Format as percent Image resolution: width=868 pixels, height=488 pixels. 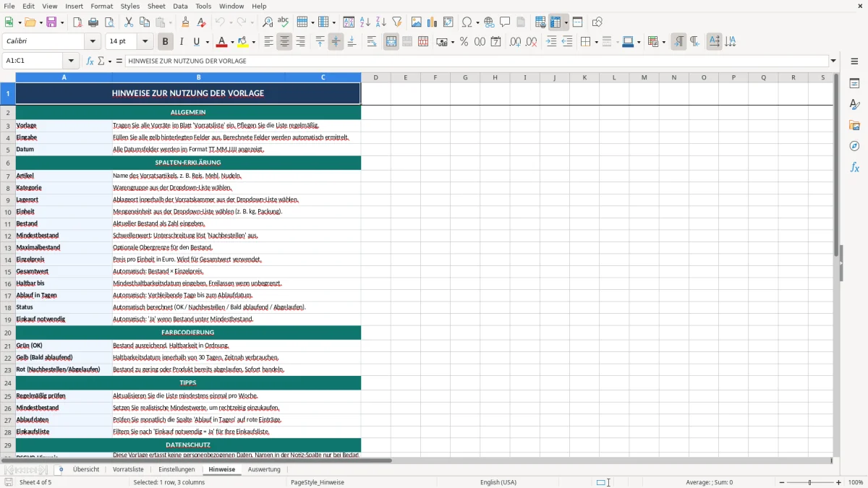coord(464,42)
